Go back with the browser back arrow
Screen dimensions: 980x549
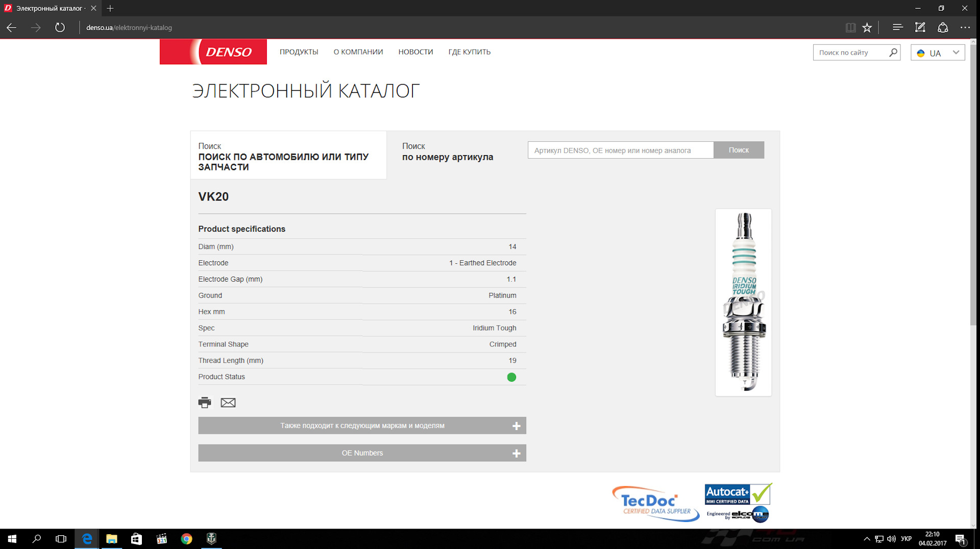click(11, 28)
